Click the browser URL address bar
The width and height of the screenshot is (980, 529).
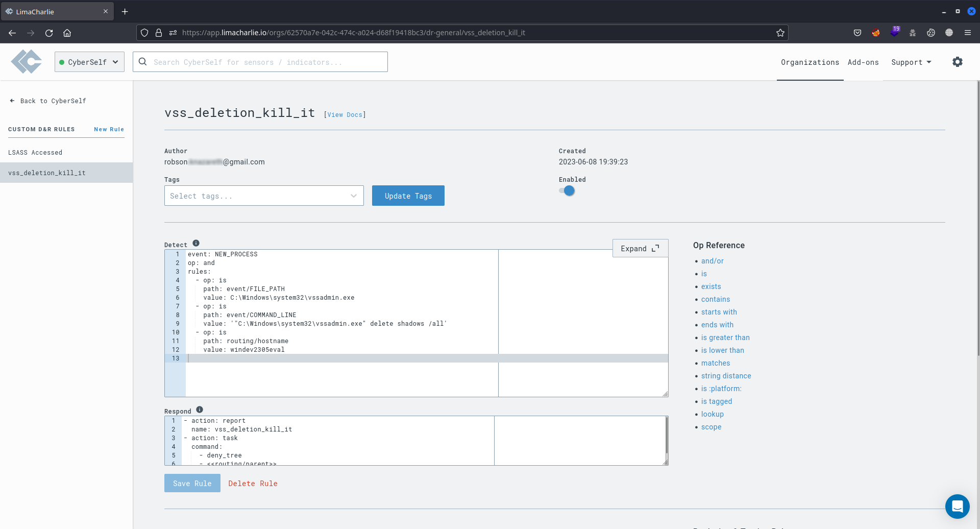click(462, 33)
